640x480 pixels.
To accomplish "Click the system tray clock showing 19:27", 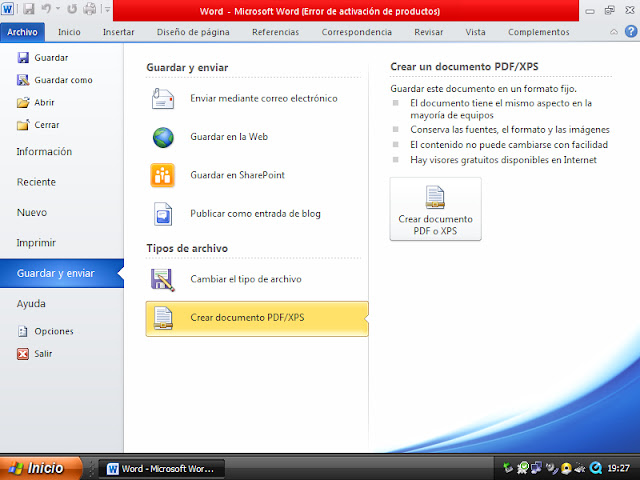I will tap(618, 468).
